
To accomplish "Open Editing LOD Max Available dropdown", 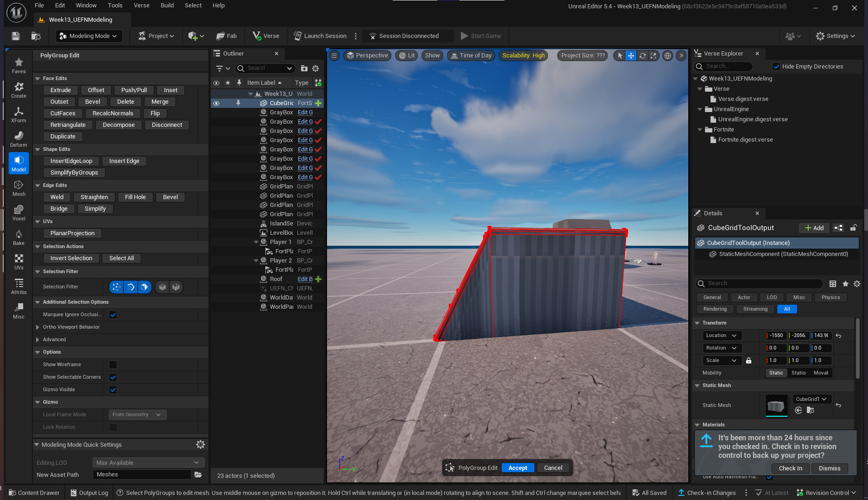I will coord(148,462).
